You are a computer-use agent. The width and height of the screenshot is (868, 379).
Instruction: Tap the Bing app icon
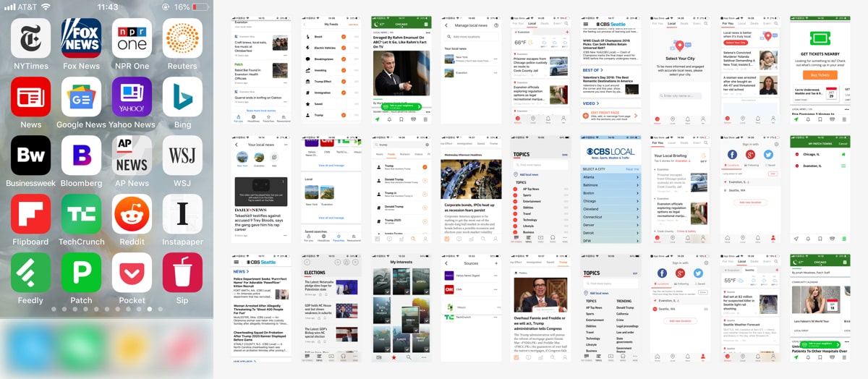182,96
